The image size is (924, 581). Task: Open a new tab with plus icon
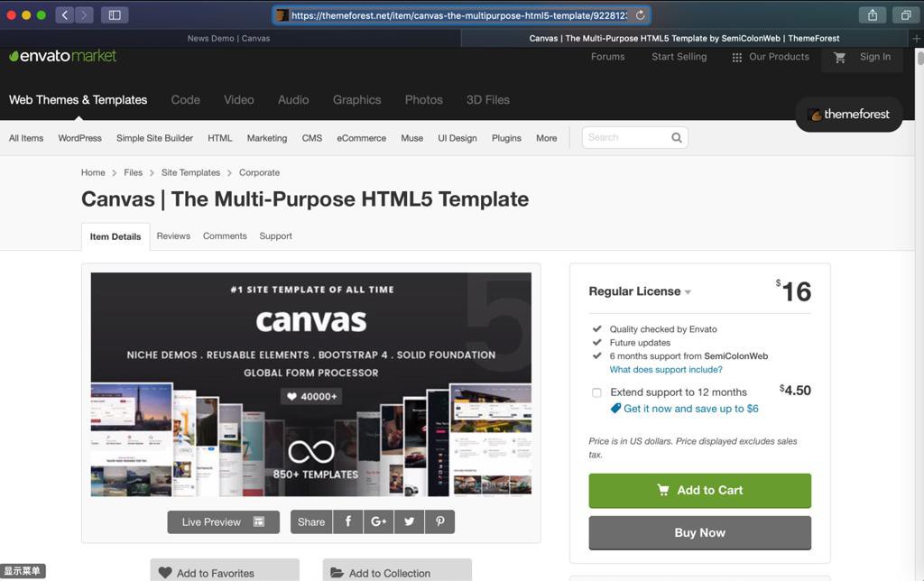pyautogui.click(x=917, y=38)
